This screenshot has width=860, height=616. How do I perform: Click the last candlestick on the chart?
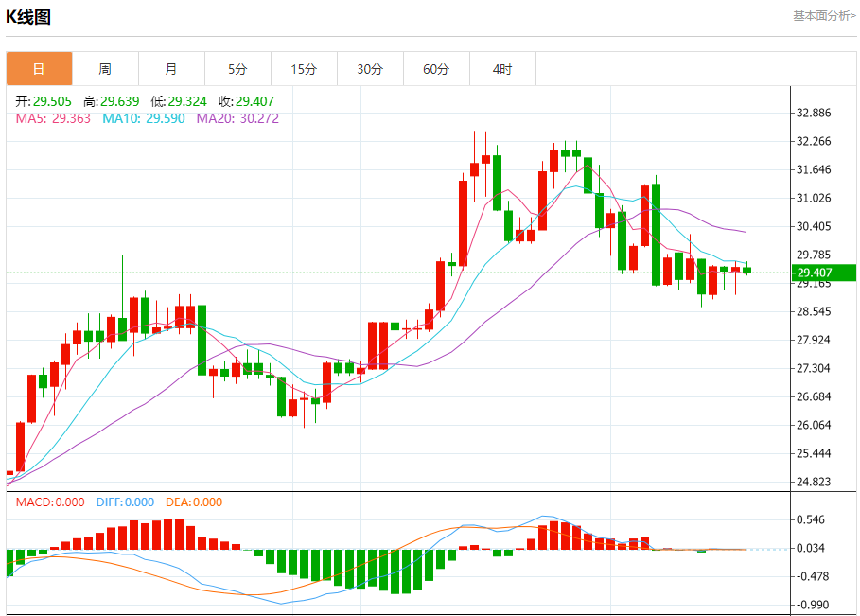click(747, 270)
